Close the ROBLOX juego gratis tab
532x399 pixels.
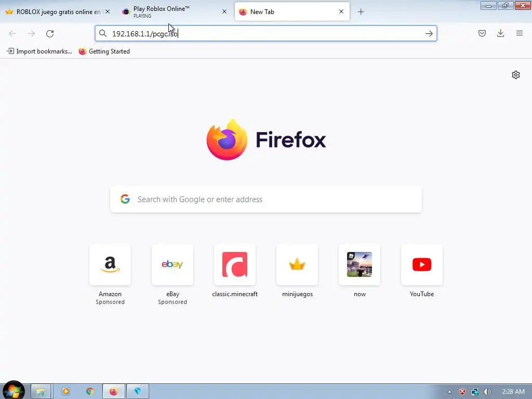click(x=108, y=11)
